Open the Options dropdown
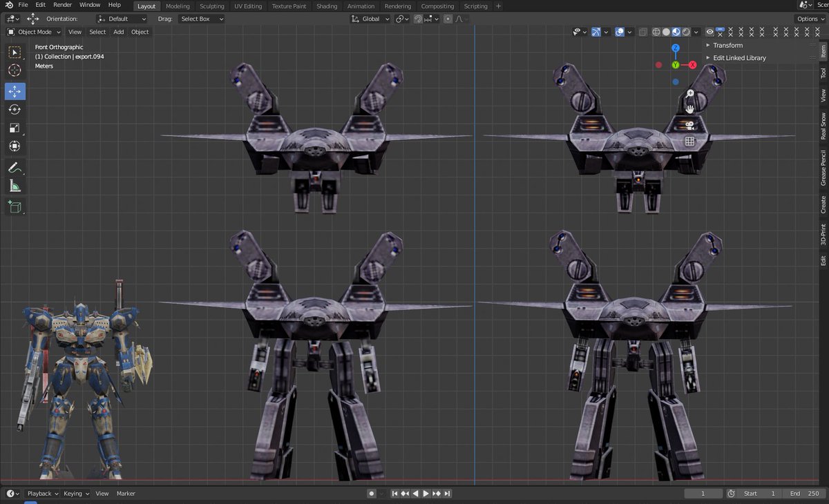 tap(810, 19)
